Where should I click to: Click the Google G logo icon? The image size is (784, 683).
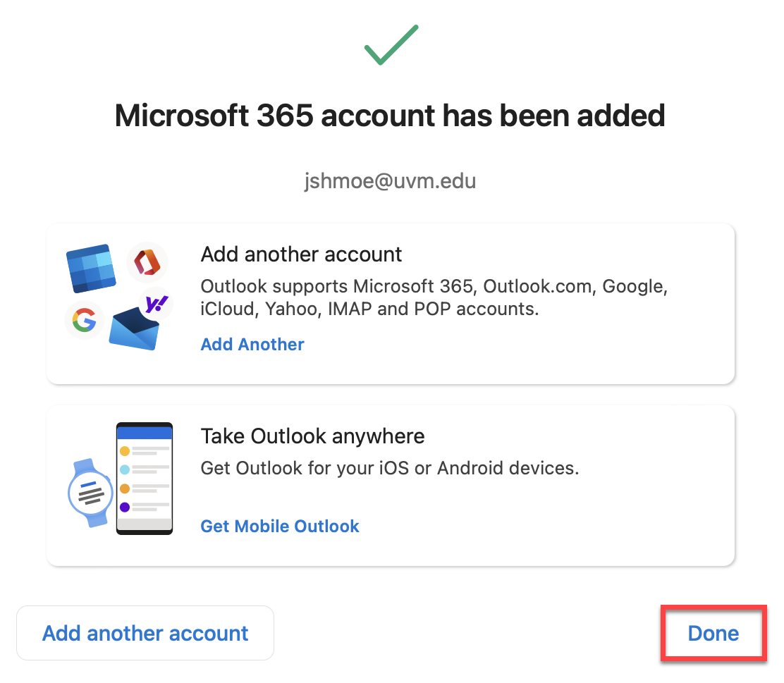point(84,320)
